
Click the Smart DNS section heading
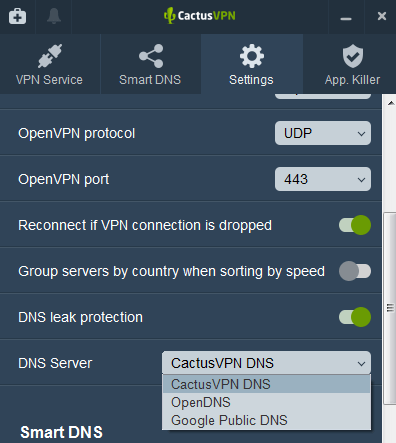coord(61,432)
